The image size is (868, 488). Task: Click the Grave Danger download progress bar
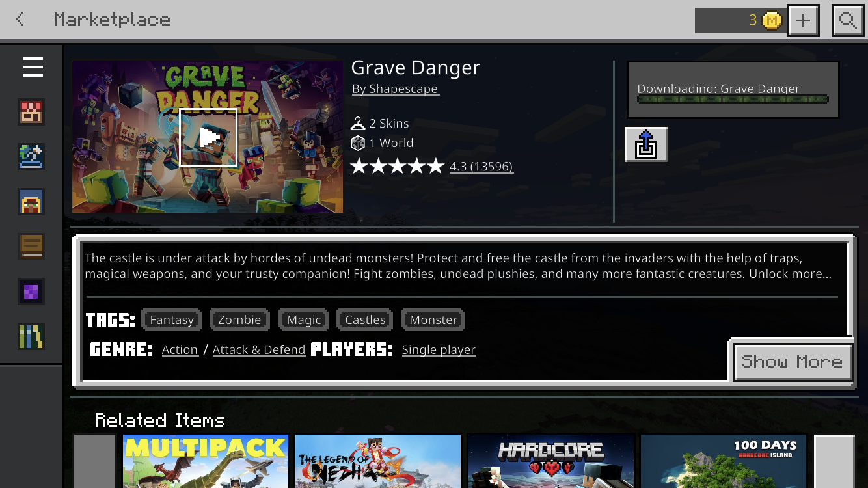tap(733, 100)
